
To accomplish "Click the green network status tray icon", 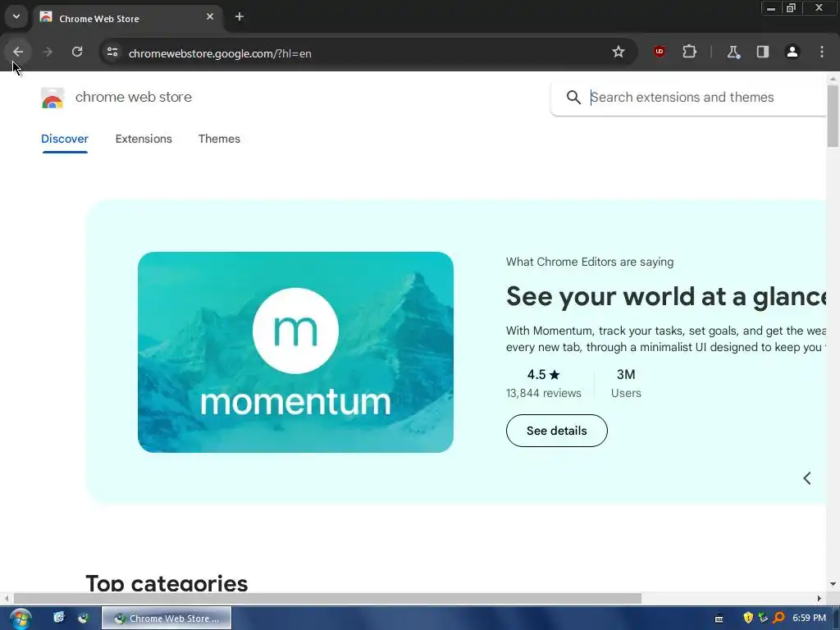I will click(764, 619).
